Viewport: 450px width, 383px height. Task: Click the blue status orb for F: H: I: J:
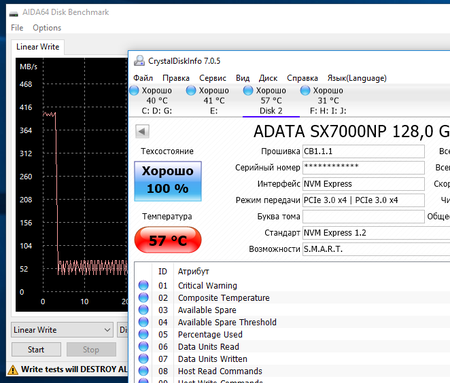[305, 90]
